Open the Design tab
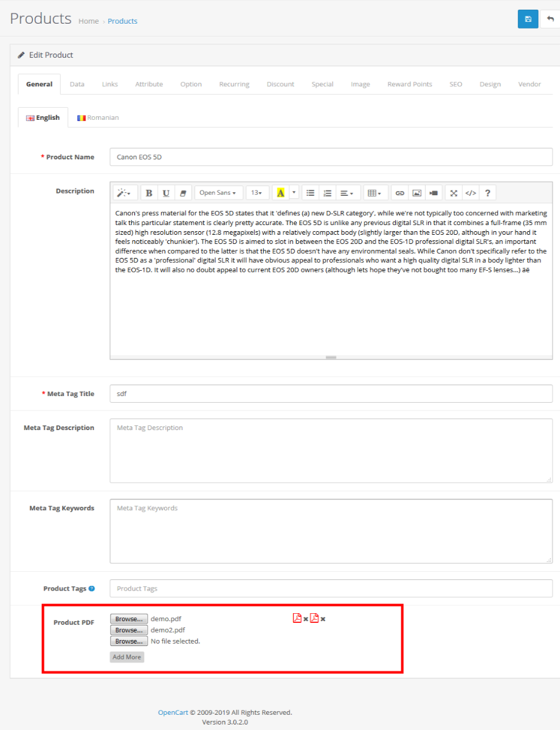Viewport: 560px width, 730px height. (x=490, y=84)
